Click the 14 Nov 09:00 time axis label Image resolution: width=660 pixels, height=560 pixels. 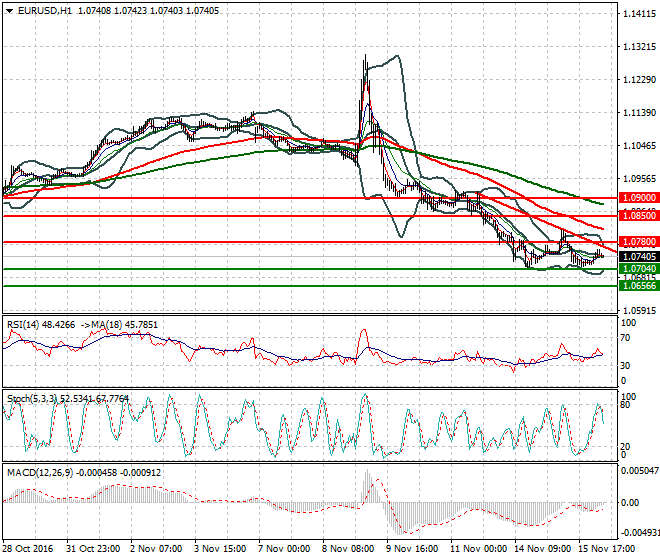[543, 549]
